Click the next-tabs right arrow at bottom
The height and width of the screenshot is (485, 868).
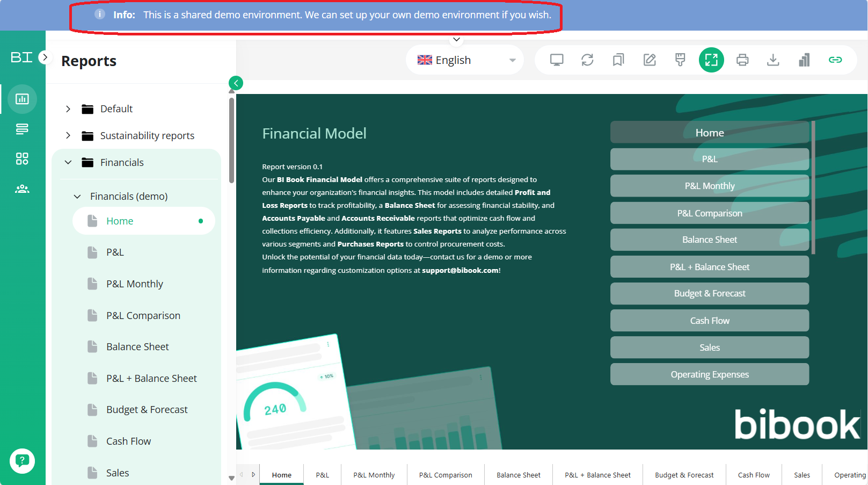(253, 475)
